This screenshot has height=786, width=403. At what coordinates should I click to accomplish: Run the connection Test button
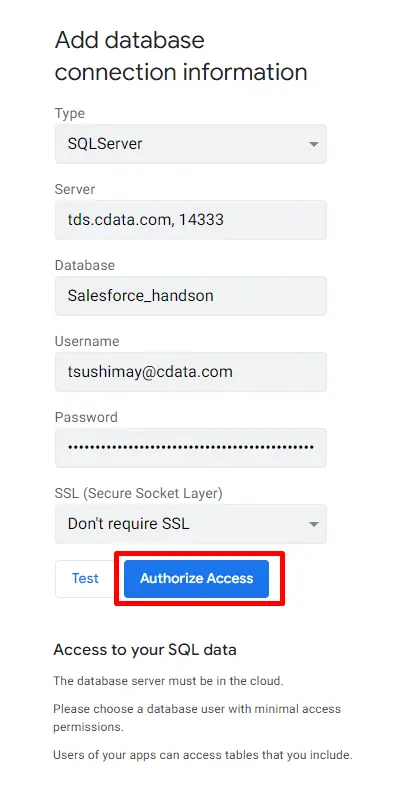pos(85,578)
